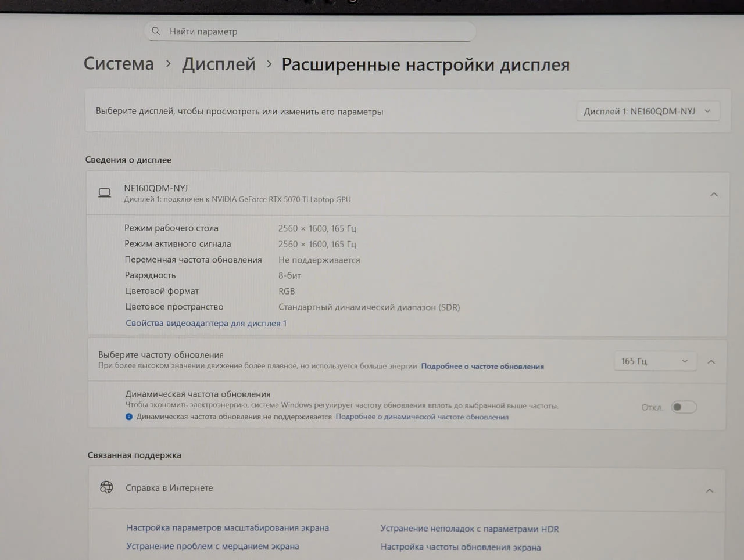This screenshot has height=560, width=744.
Task: Open Устранение неполадок с параметрами HDR link
Action: pyautogui.click(x=470, y=529)
